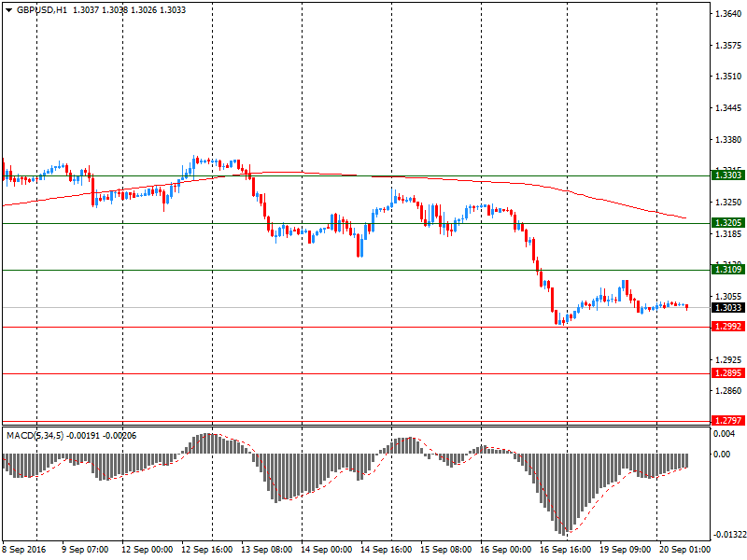
Task: Click the 1.3185 price scale value
Action: point(728,234)
